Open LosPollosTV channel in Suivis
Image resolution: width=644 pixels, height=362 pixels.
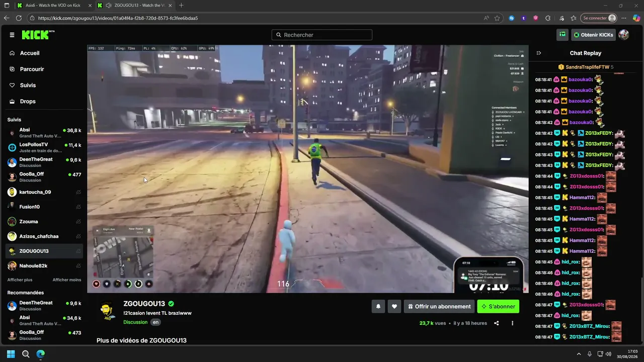pos(44,147)
